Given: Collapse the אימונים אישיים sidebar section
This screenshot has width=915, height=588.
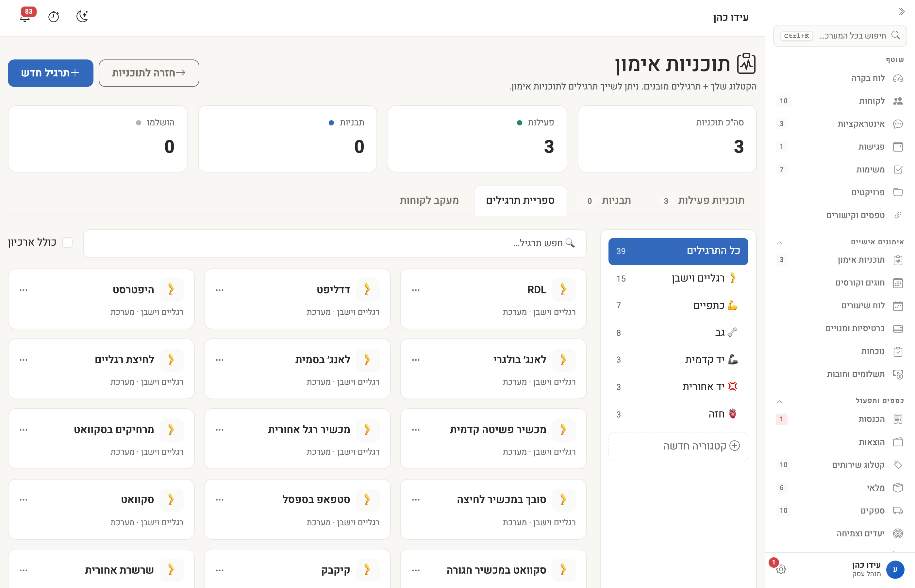Looking at the screenshot, I should [779, 243].
